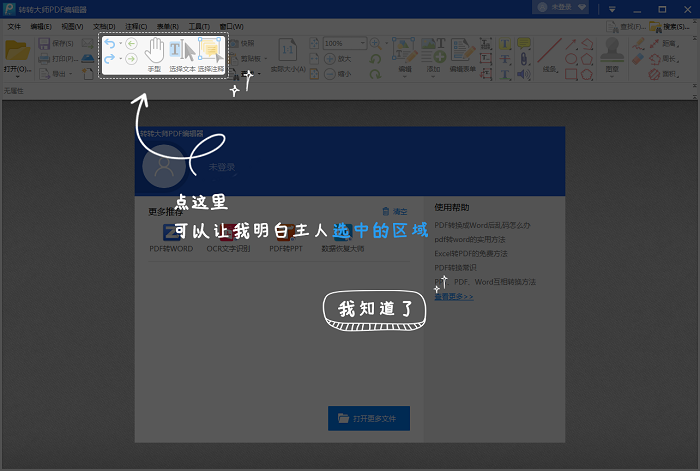Click the 缩小 zoom out button

338,74
